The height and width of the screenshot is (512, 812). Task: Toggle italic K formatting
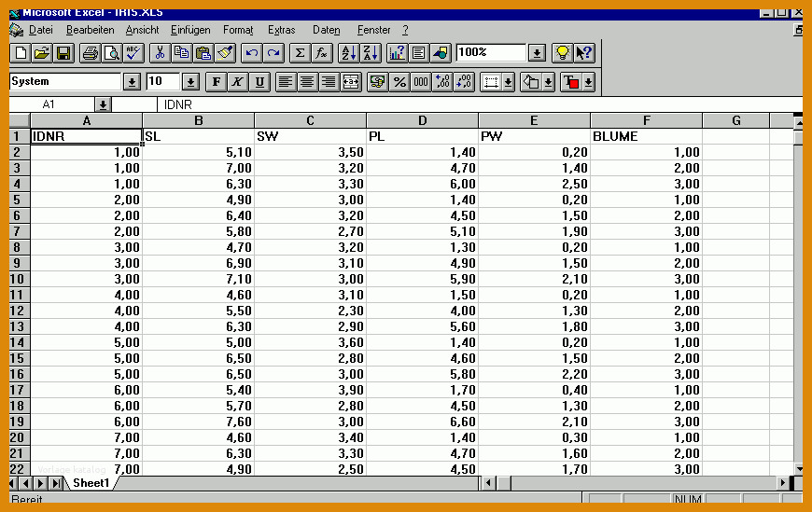point(238,82)
